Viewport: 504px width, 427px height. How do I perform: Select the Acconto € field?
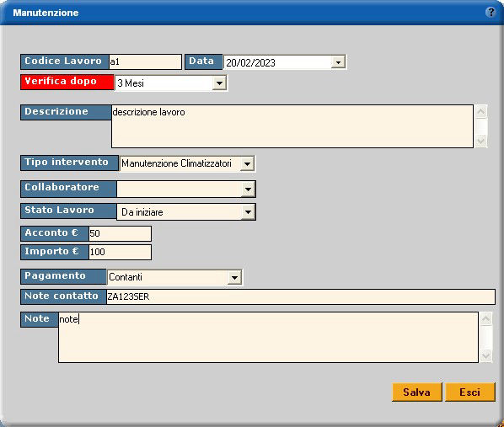pyautogui.click(x=120, y=233)
